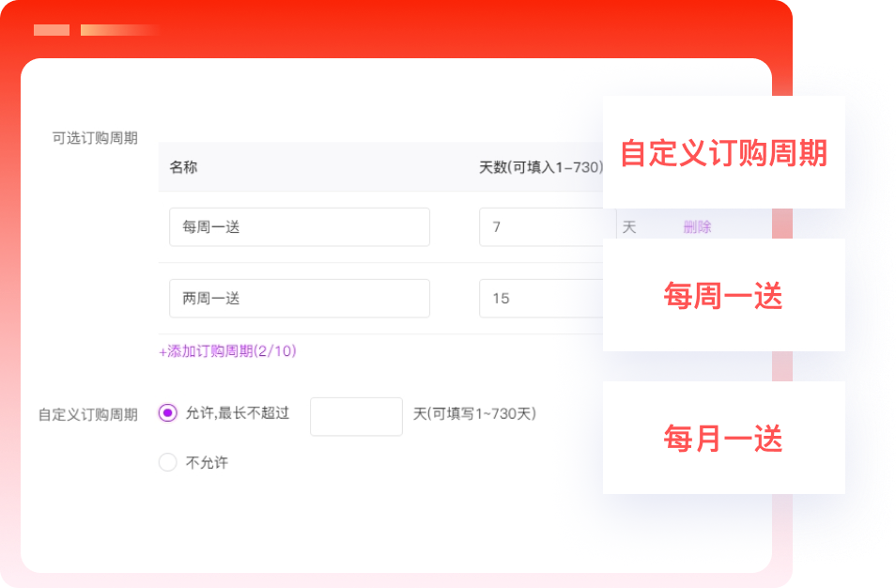Click the empty maximum days input box
Screen dimensions: 896x588
click(x=356, y=416)
